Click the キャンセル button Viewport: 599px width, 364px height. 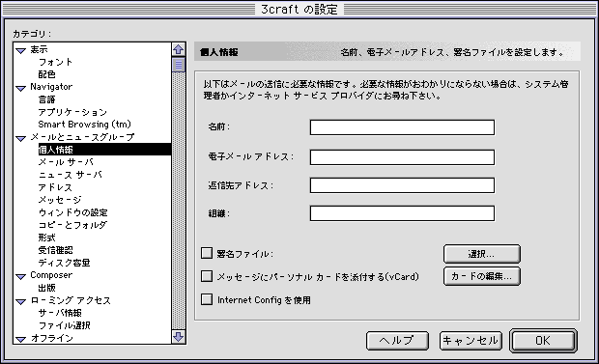[x=471, y=340]
